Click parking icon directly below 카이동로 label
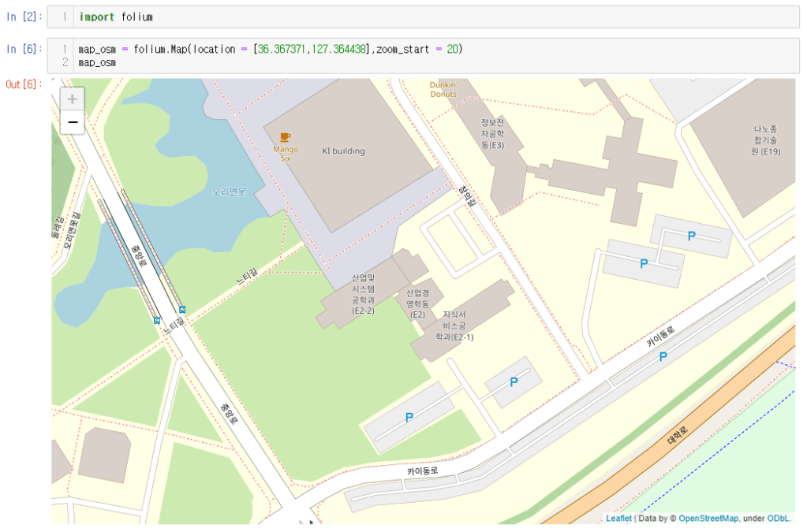 click(x=663, y=357)
